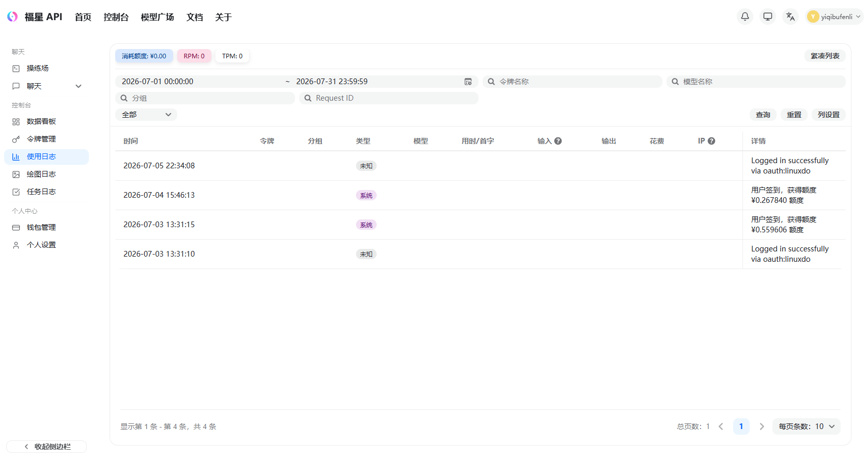Click the 2026-07-03 13:31:10 log timestamp
The image size is (868, 459).
(x=159, y=254)
